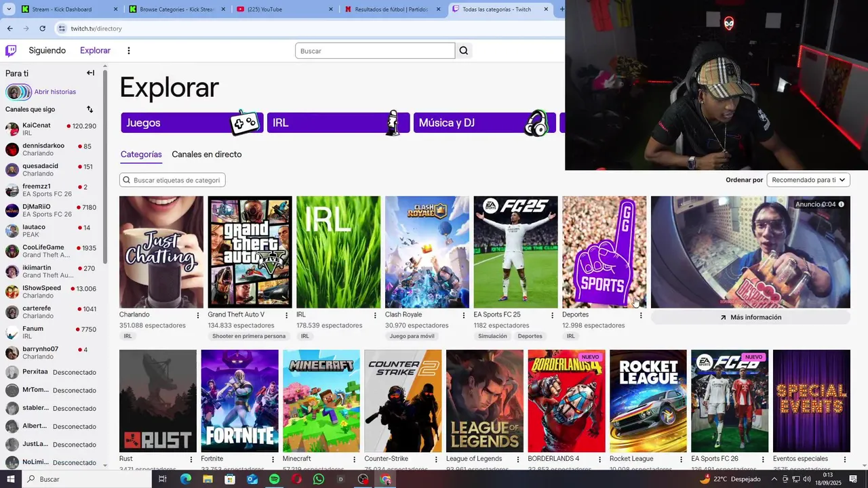Open options for Clash Royale category
This screenshot has width=868, height=488.
pos(464,315)
